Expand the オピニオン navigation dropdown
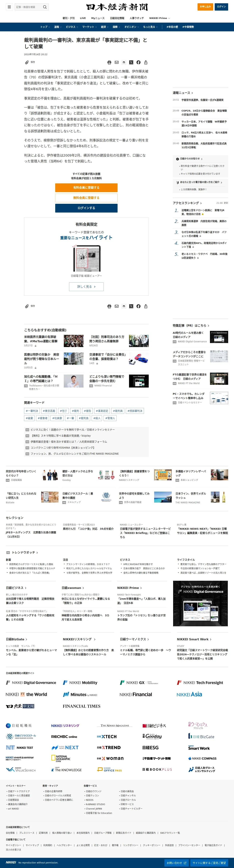234x868 pixels. point(131,27)
